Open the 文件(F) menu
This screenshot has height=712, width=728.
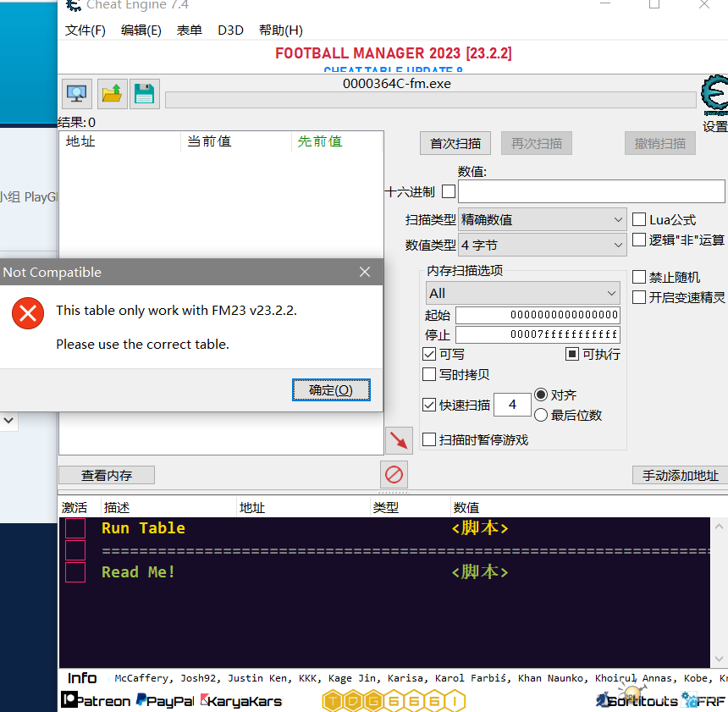[85, 30]
